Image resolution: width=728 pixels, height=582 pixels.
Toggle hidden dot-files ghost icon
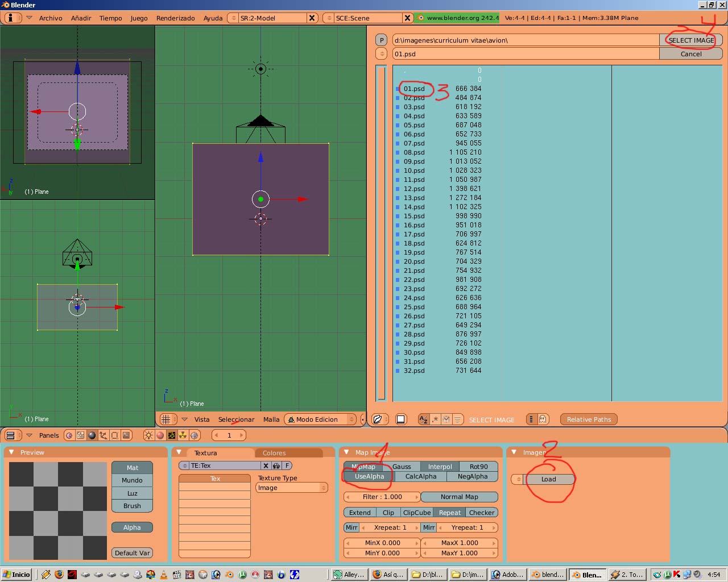(543, 419)
